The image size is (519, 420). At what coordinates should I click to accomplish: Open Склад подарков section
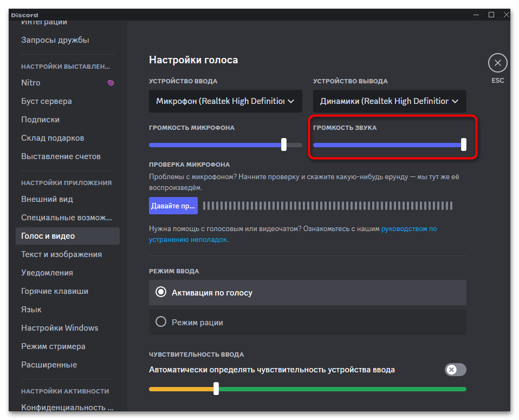pyautogui.click(x=68, y=138)
